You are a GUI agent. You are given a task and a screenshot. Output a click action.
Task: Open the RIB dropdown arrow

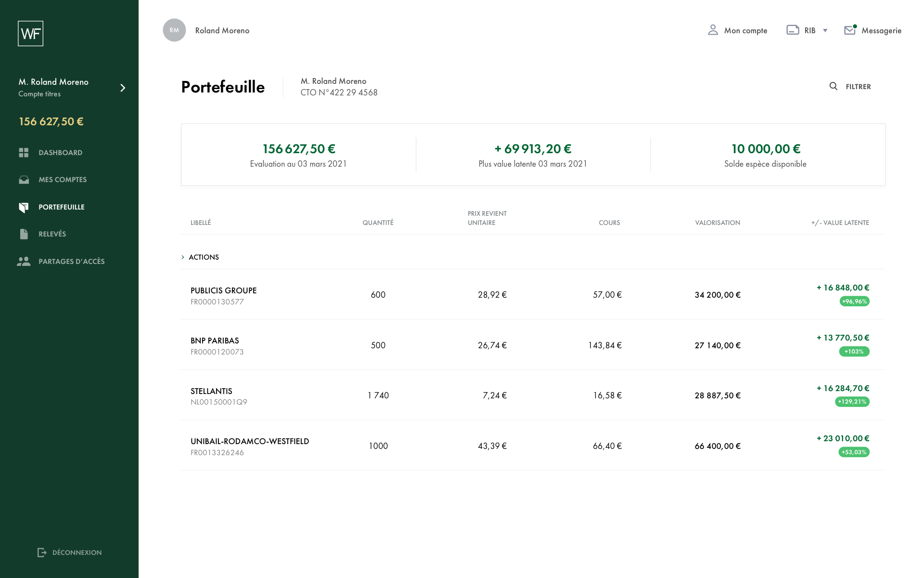point(825,30)
